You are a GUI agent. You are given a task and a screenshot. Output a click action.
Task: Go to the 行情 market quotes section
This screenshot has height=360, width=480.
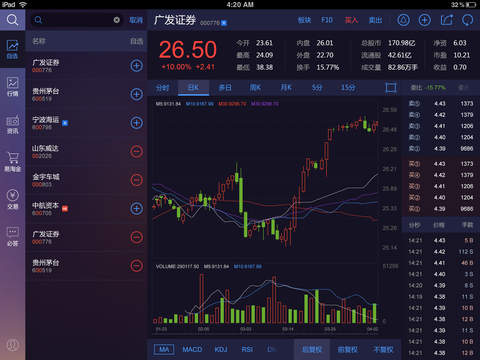[12, 87]
